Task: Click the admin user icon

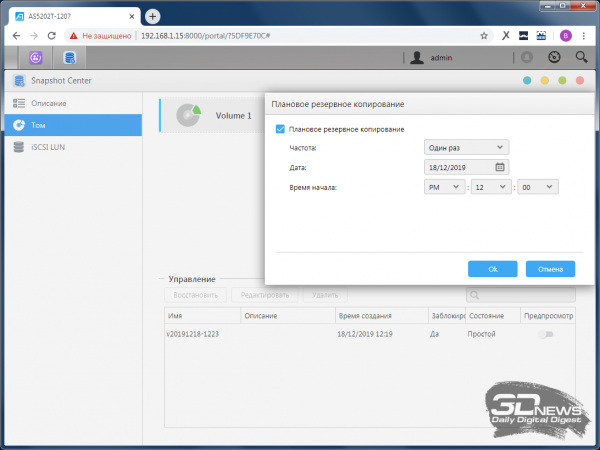Action: [x=418, y=58]
